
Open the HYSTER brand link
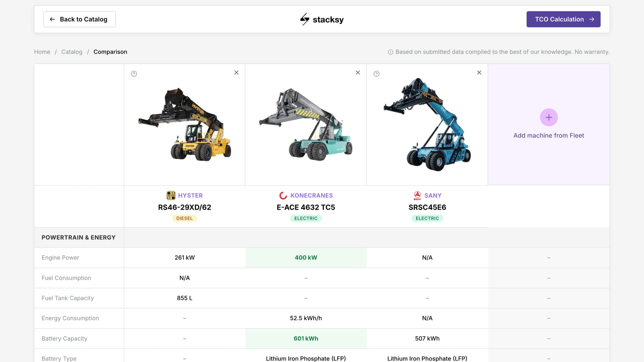click(190, 195)
